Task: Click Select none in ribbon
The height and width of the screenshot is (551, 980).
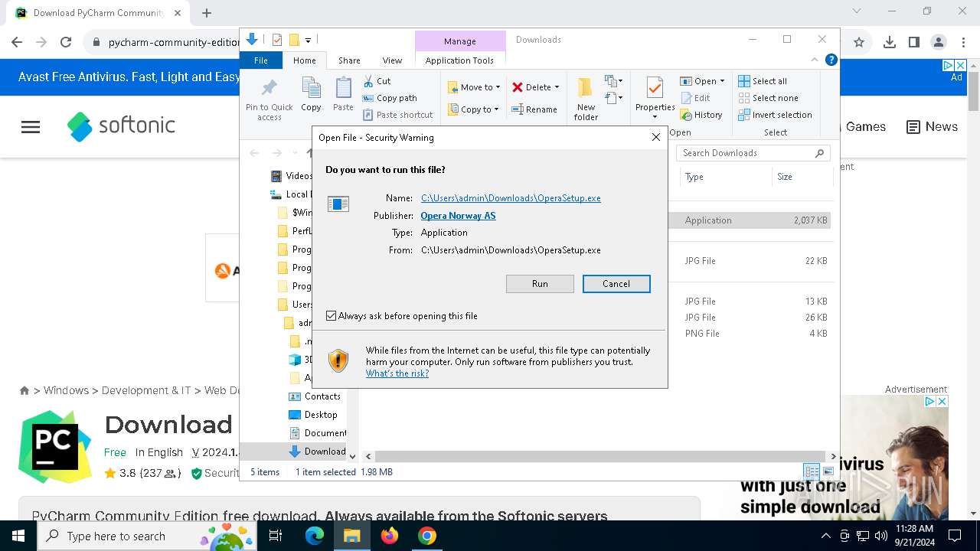Action: pos(768,98)
